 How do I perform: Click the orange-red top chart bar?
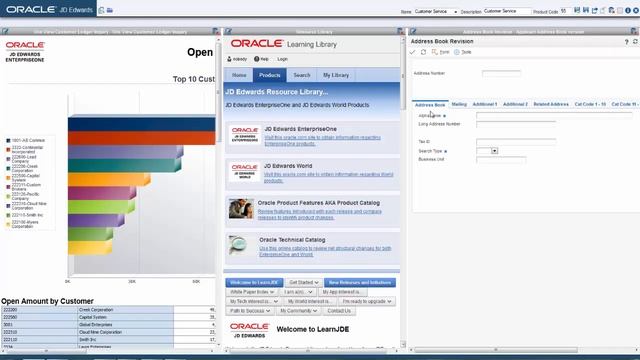pyautogui.click(x=142, y=138)
